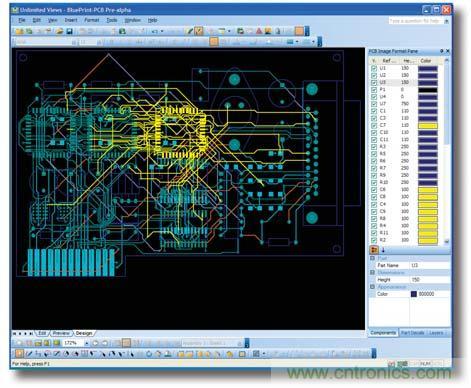Click the yellow color swatch for C7
Image resolution: width=471 pixels, height=388 pixels.
coord(427,125)
